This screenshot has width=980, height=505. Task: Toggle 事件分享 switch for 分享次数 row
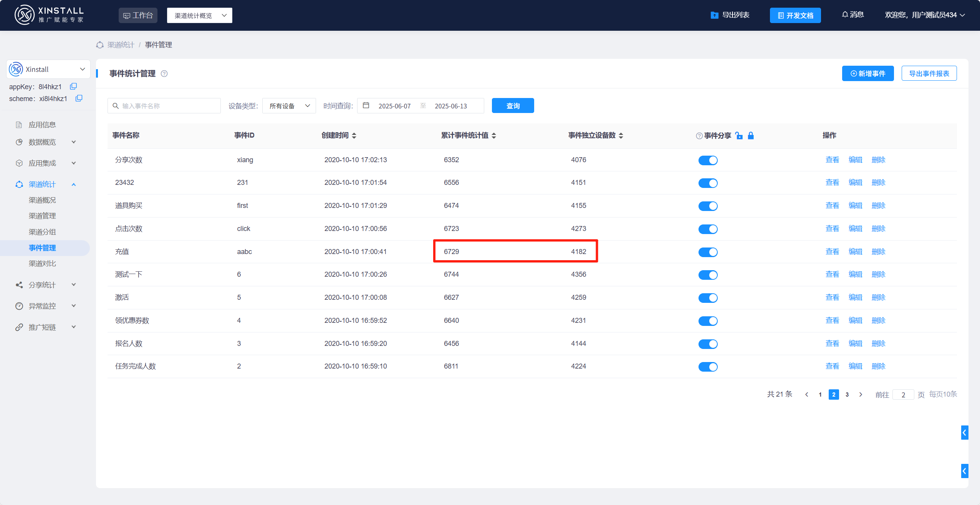tap(708, 160)
